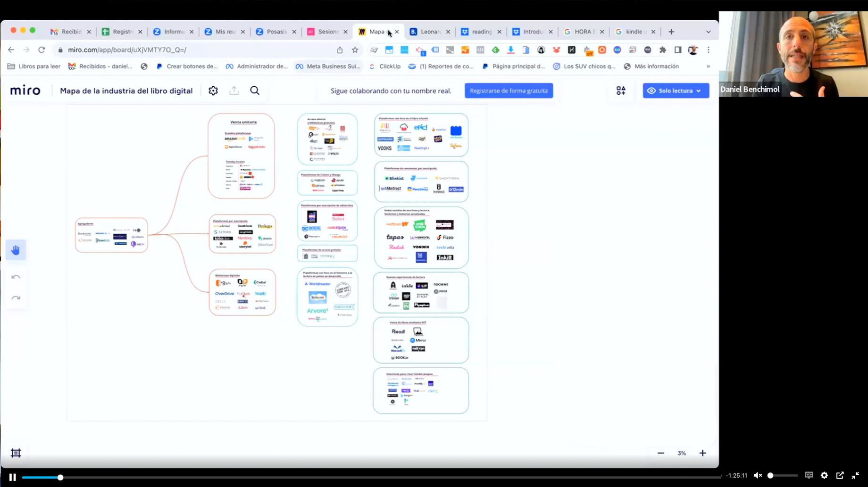Open the Crear botones de bookmark
This screenshot has height=487, width=868.
tap(187, 66)
